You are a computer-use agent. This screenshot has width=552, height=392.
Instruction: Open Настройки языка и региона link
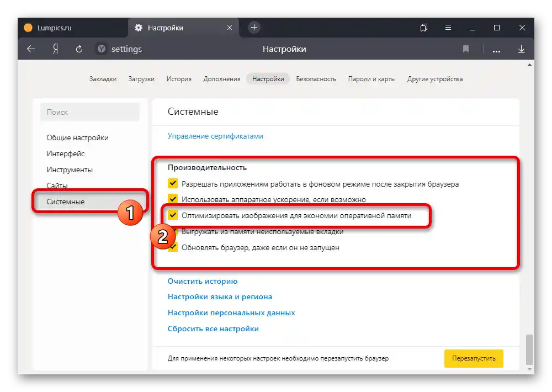220,296
